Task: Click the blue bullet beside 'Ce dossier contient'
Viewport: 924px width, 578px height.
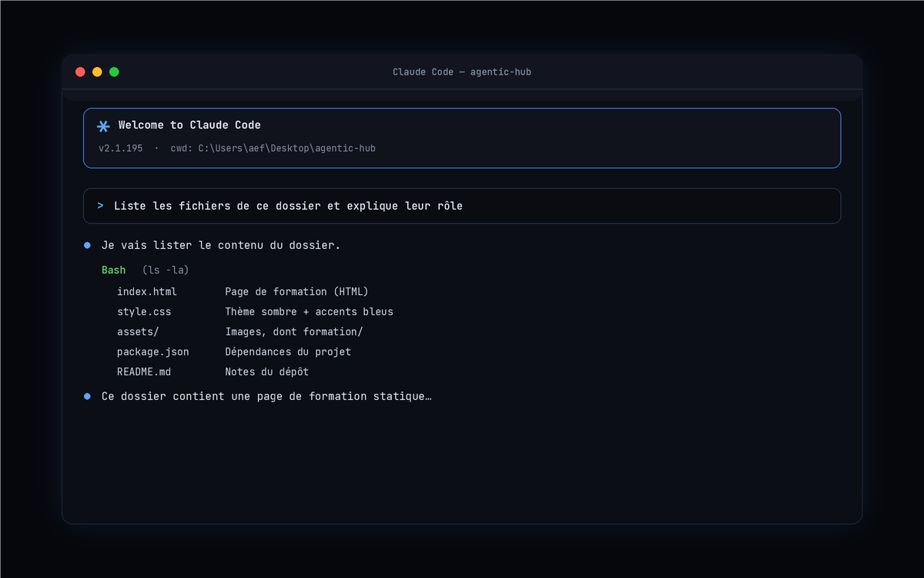Action: (87, 396)
